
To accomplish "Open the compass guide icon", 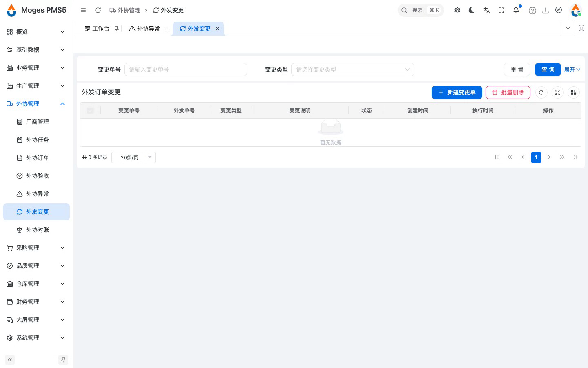I will (x=559, y=10).
